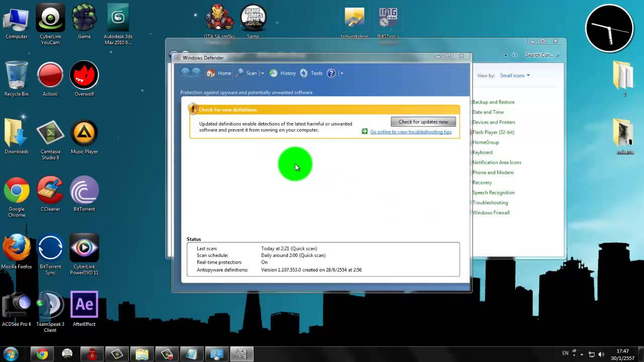Open the Tools menu in Windows Defender

coord(311,73)
